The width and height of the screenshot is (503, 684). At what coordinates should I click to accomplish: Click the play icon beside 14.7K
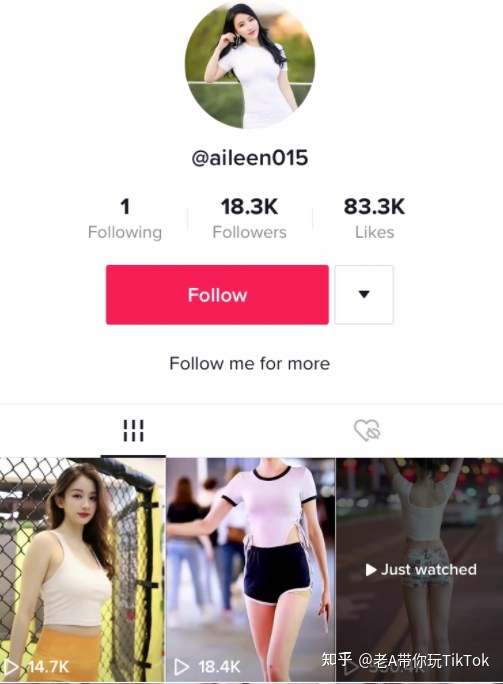coord(10,667)
